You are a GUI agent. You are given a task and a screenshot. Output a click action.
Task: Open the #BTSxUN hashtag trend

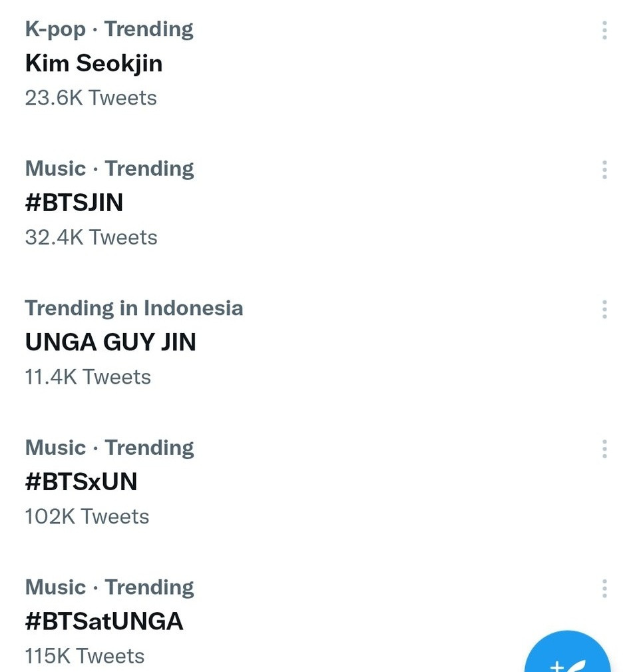[x=81, y=482]
